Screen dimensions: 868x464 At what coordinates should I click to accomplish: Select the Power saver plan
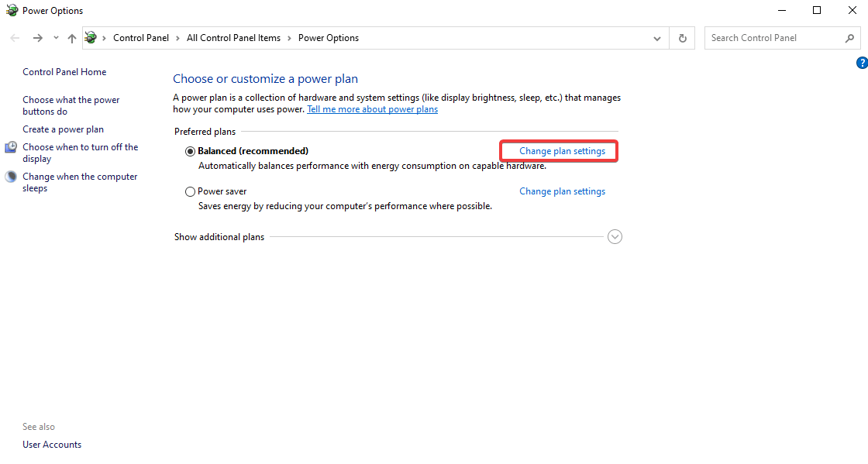pos(190,191)
